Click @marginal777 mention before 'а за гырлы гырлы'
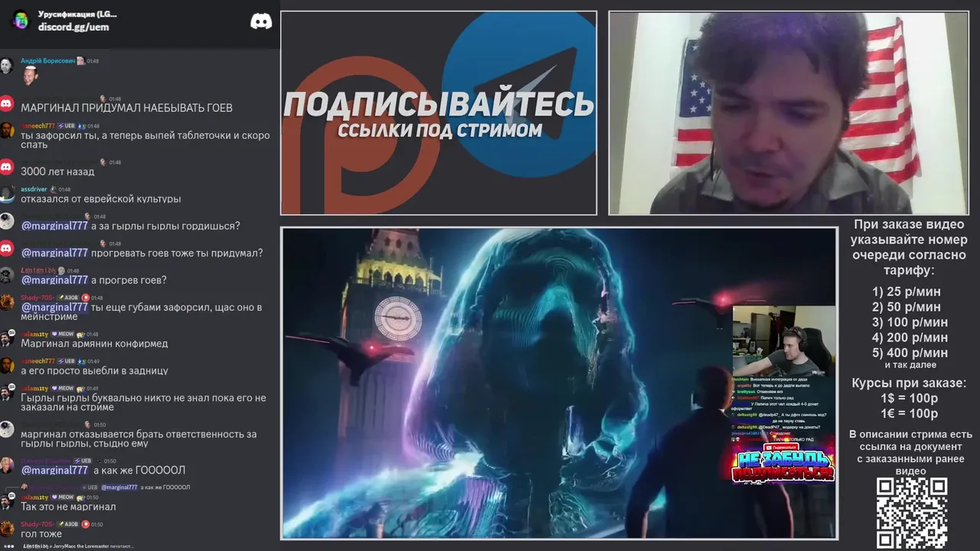The width and height of the screenshot is (980, 551). (54, 226)
